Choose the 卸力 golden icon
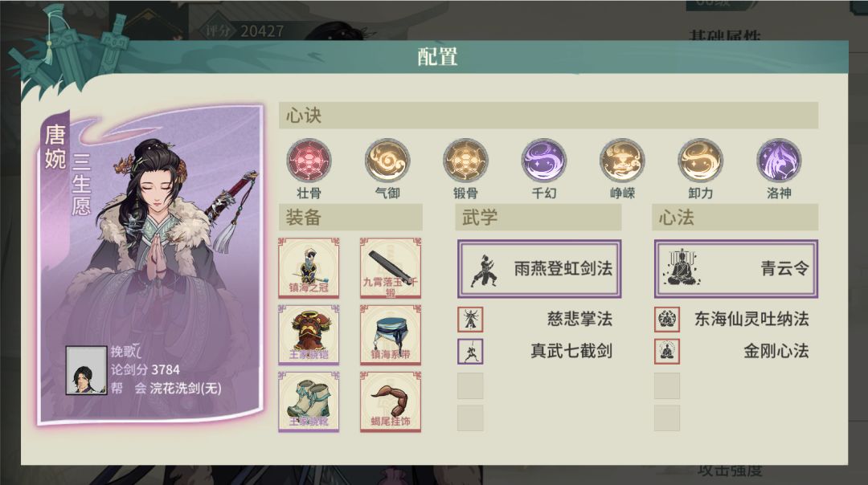 [x=700, y=161]
